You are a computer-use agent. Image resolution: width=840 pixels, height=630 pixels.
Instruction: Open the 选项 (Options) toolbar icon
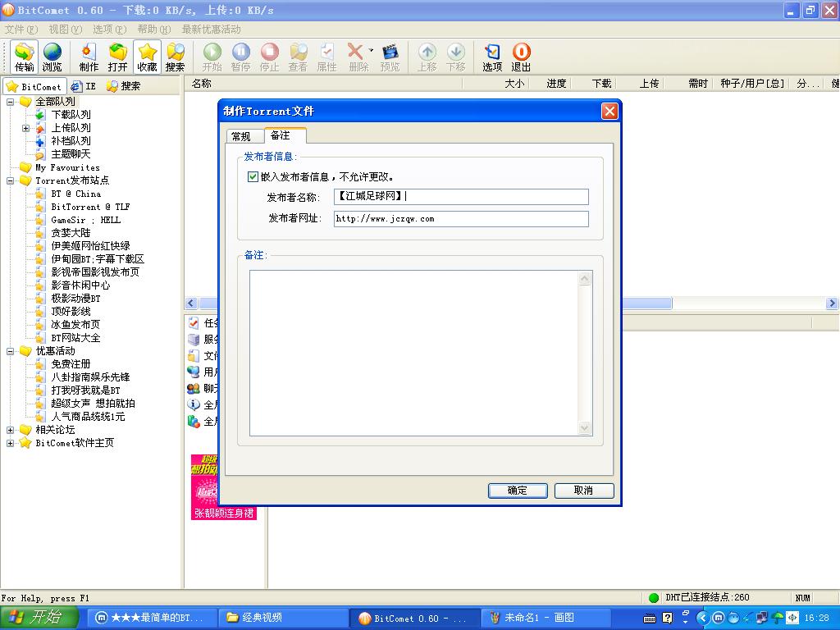point(492,57)
